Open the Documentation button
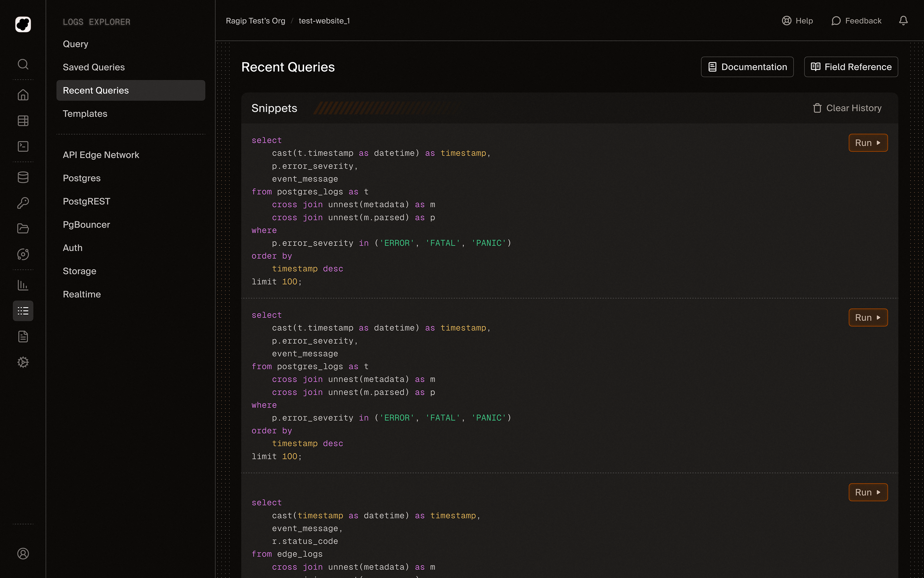924x578 pixels. tap(747, 67)
